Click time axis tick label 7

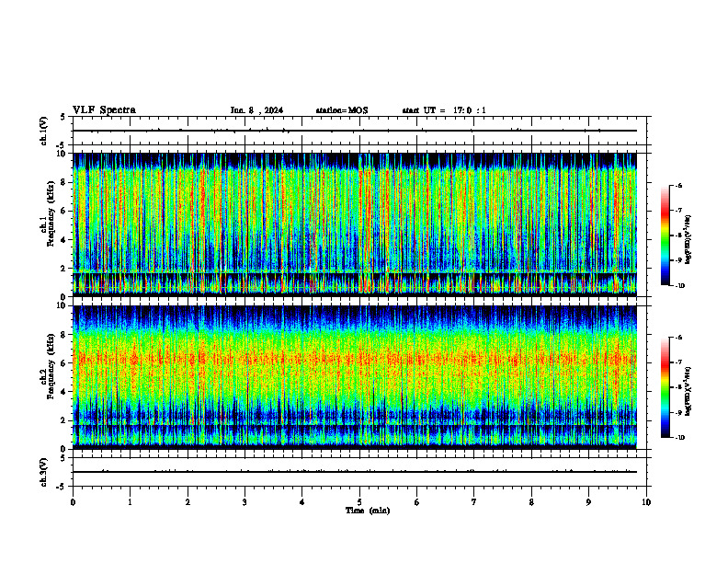[x=474, y=502]
